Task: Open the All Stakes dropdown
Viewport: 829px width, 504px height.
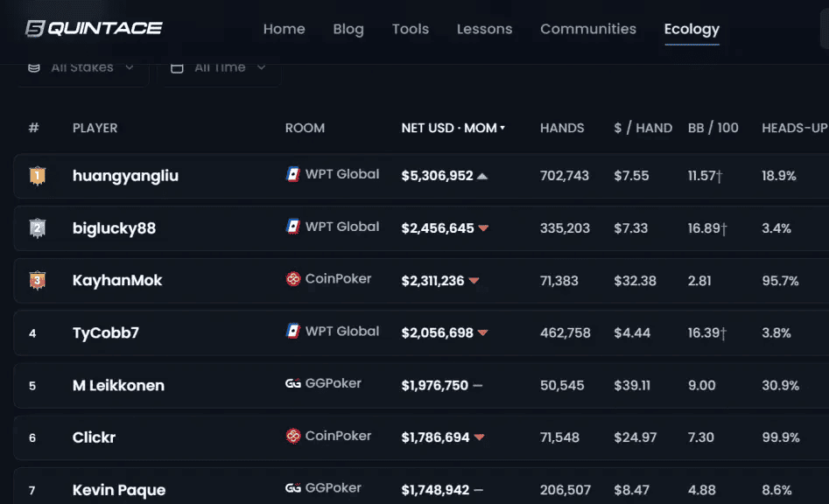Action: click(x=82, y=67)
